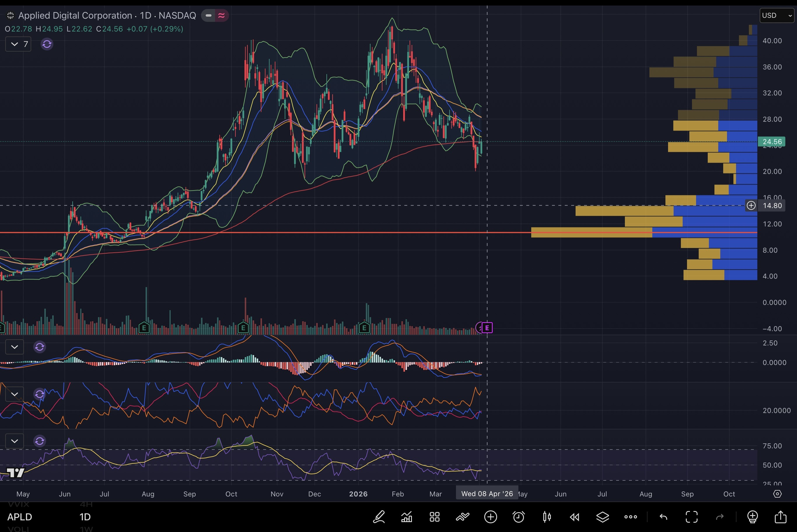The width and height of the screenshot is (797, 532).
Task: Select the drawing pen tool
Action: click(379, 517)
